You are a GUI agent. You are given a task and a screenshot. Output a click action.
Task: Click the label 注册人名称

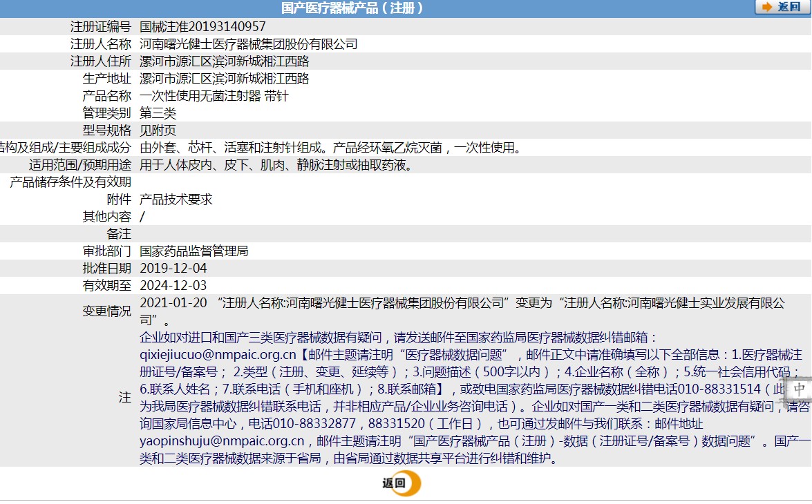[100, 44]
